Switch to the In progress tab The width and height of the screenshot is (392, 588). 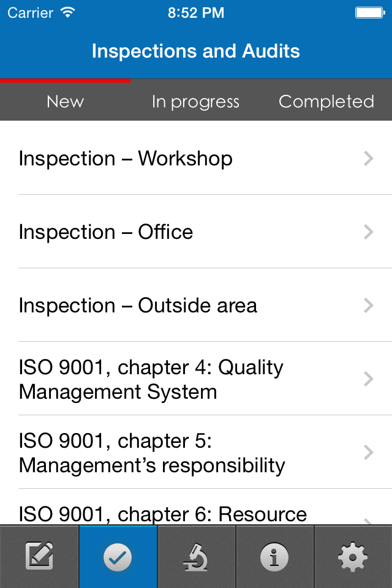click(x=195, y=101)
